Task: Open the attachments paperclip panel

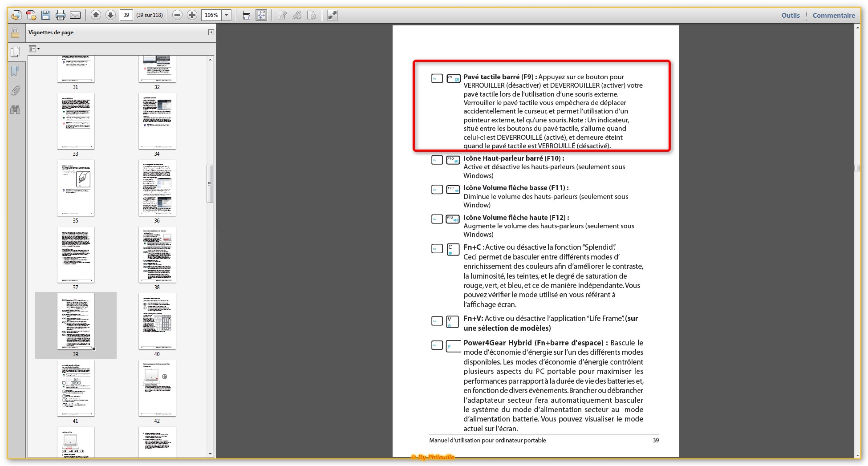Action: tap(15, 91)
